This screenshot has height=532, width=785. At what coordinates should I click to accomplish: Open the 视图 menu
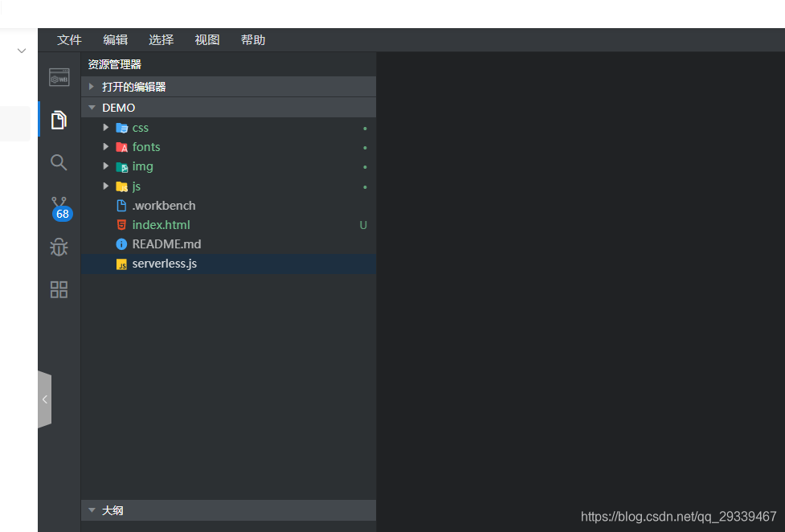[207, 40]
